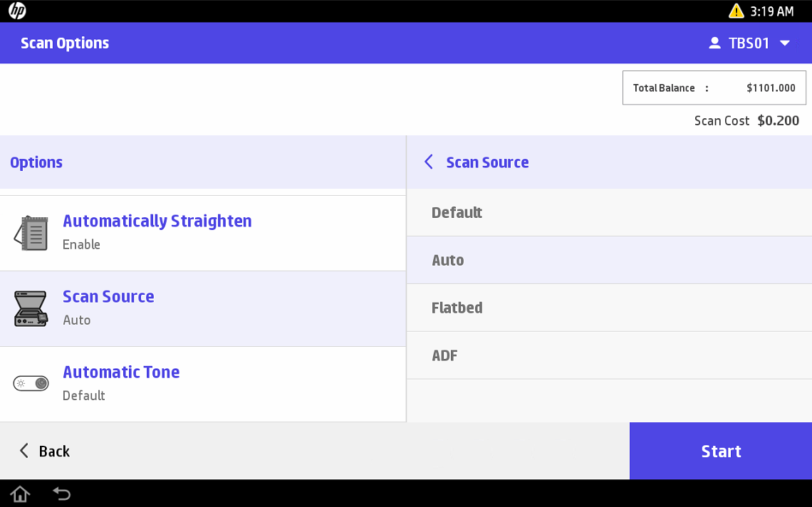This screenshot has height=507, width=812.
Task: Go Back using the bottom-left button
Action: (x=44, y=451)
